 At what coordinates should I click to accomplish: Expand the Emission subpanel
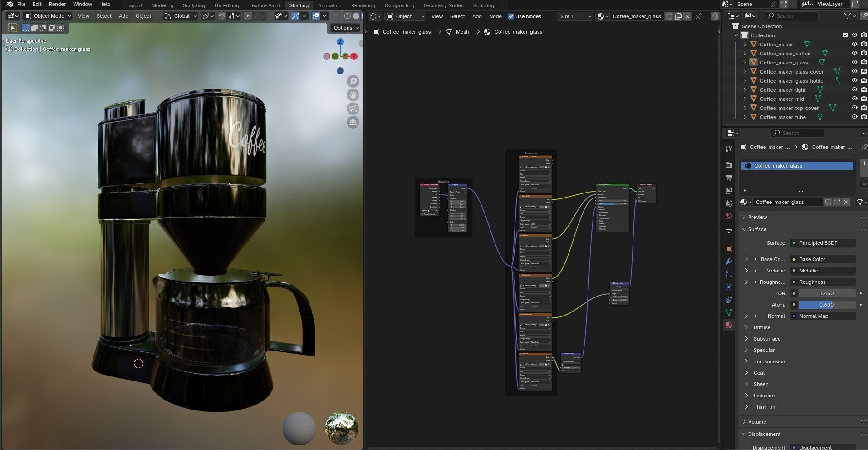pyautogui.click(x=746, y=396)
